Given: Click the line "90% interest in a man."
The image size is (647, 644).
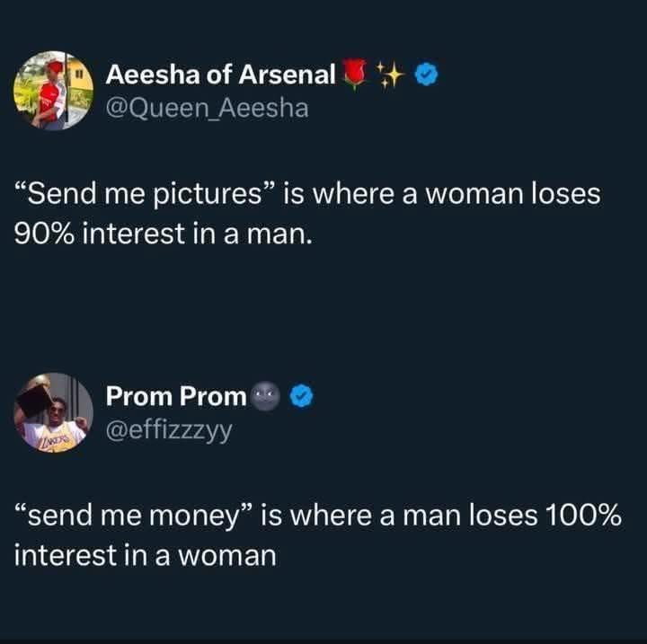Looking at the screenshot, I should (x=164, y=234).
